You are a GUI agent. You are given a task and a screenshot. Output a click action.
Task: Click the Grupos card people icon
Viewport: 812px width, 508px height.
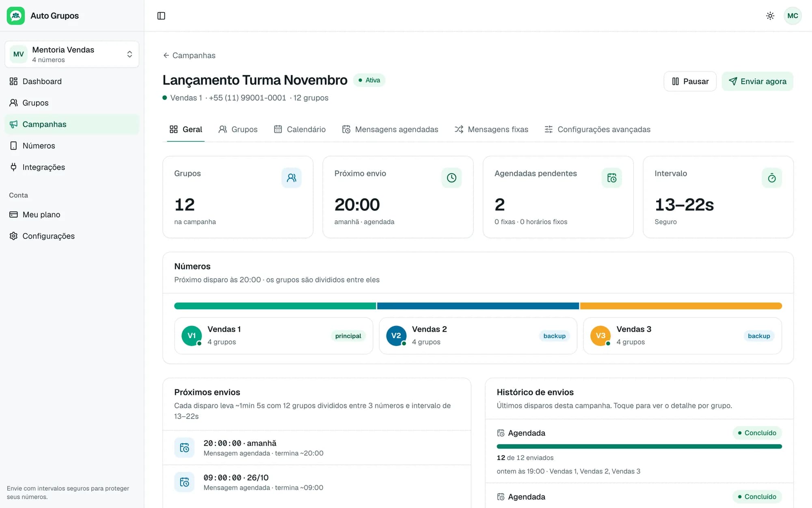(292, 178)
